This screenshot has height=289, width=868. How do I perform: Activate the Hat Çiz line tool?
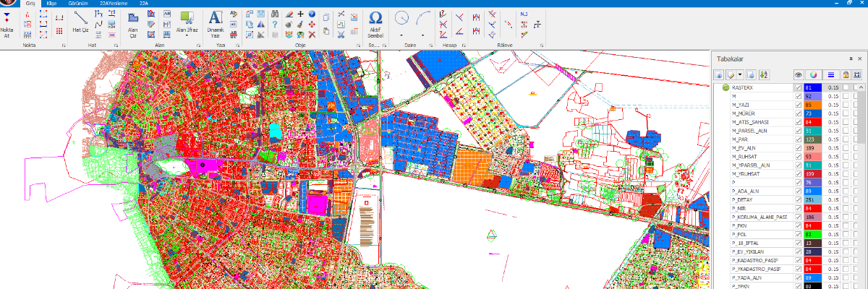tap(80, 22)
